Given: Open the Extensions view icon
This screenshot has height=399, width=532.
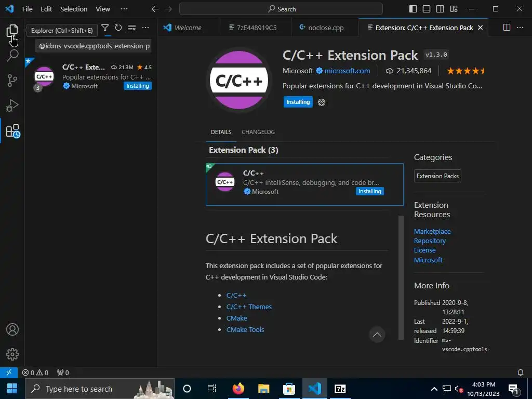Looking at the screenshot, I should tap(13, 131).
